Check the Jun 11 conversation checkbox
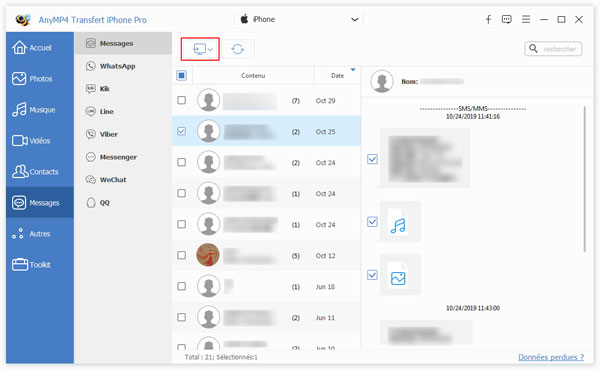Screen dimensions: 600x370 tap(182, 317)
